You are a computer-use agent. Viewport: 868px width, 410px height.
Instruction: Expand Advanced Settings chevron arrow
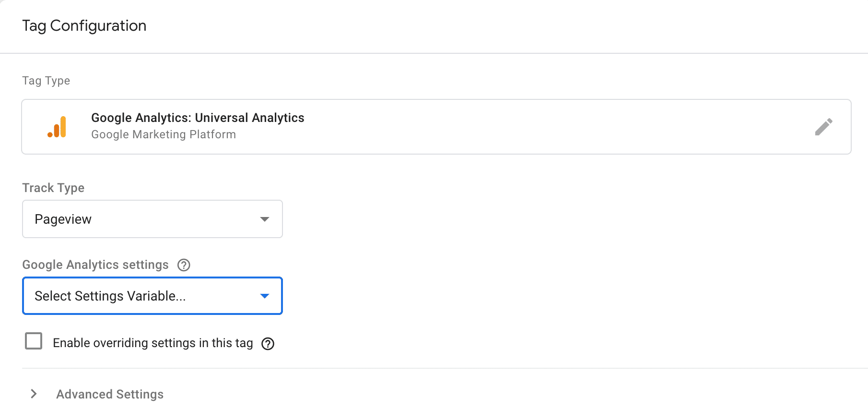(x=34, y=394)
